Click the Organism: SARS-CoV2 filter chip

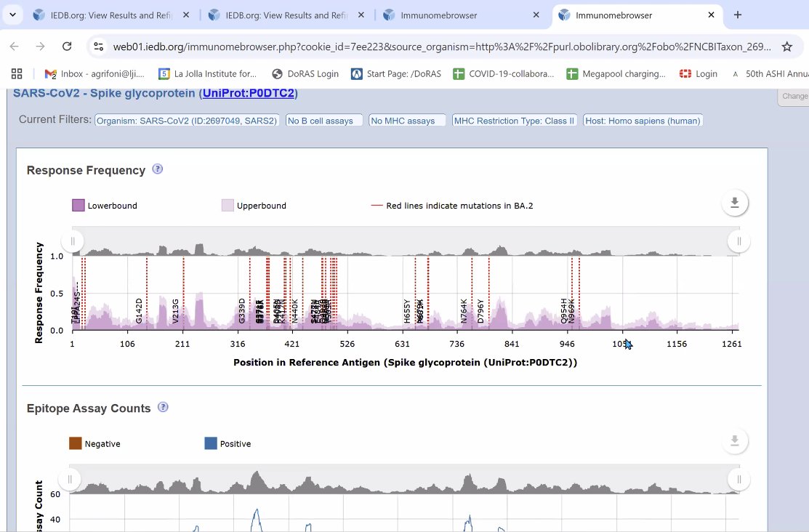pyautogui.click(x=187, y=121)
